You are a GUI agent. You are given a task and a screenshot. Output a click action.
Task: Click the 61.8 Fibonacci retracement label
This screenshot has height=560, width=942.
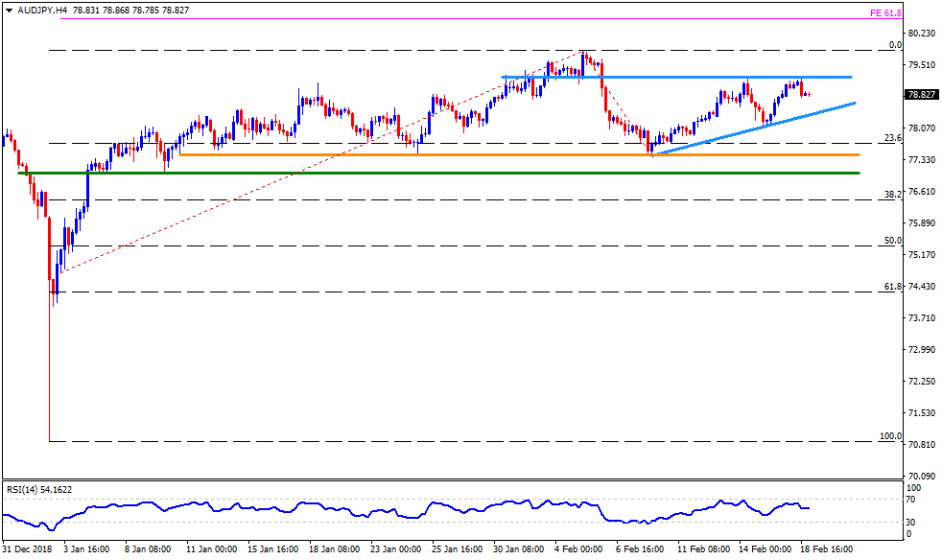pos(892,286)
